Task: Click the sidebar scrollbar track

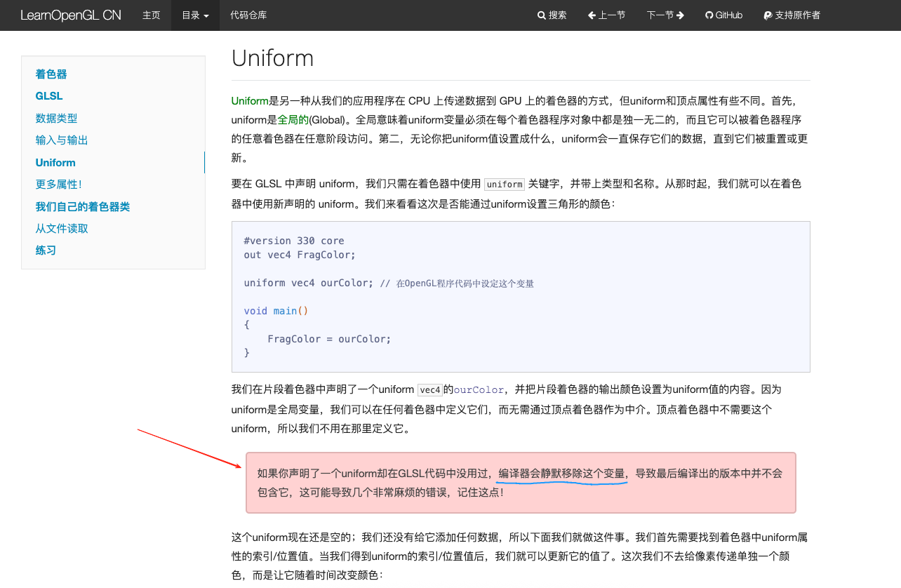Action: tap(204, 162)
